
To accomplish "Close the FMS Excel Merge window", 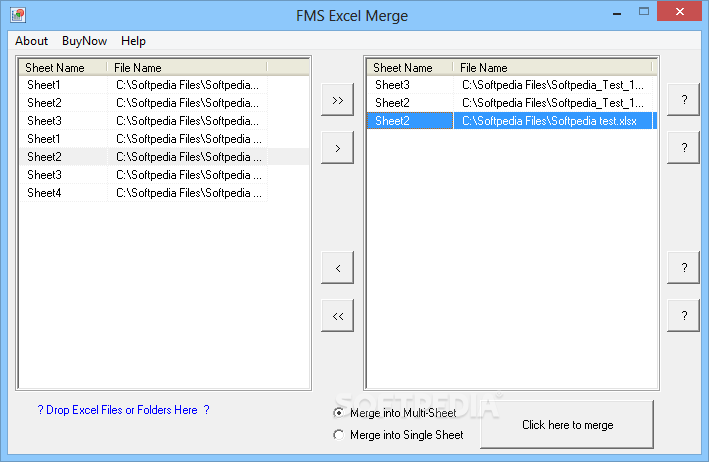I will pyautogui.click(x=680, y=11).
